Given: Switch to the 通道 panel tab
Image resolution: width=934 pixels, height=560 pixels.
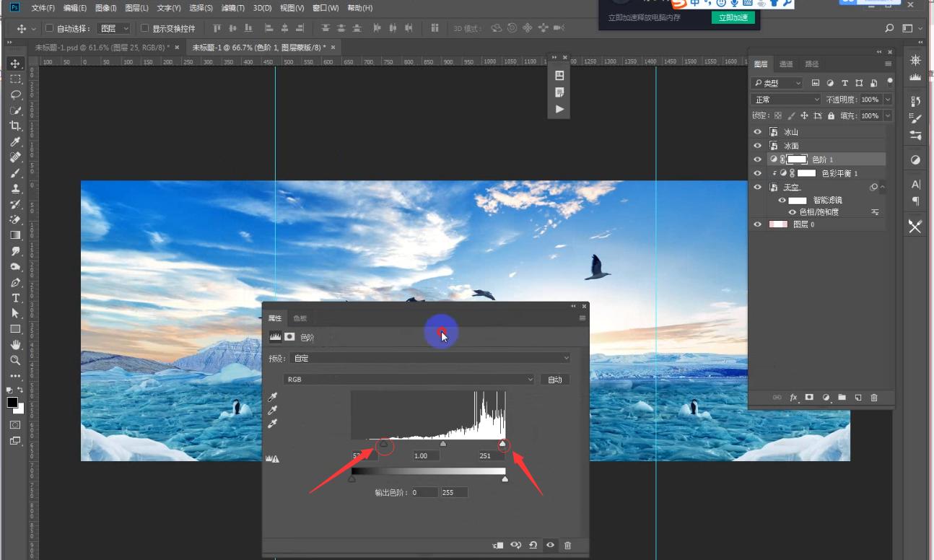Looking at the screenshot, I should click(786, 64).
